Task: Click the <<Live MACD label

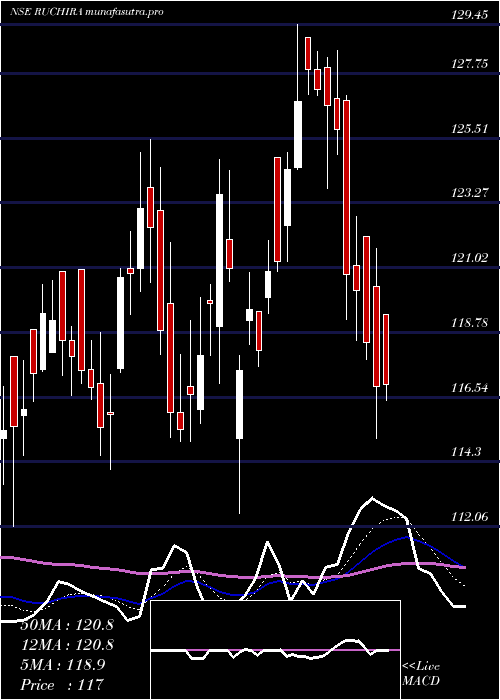Action: pos(421,673)
